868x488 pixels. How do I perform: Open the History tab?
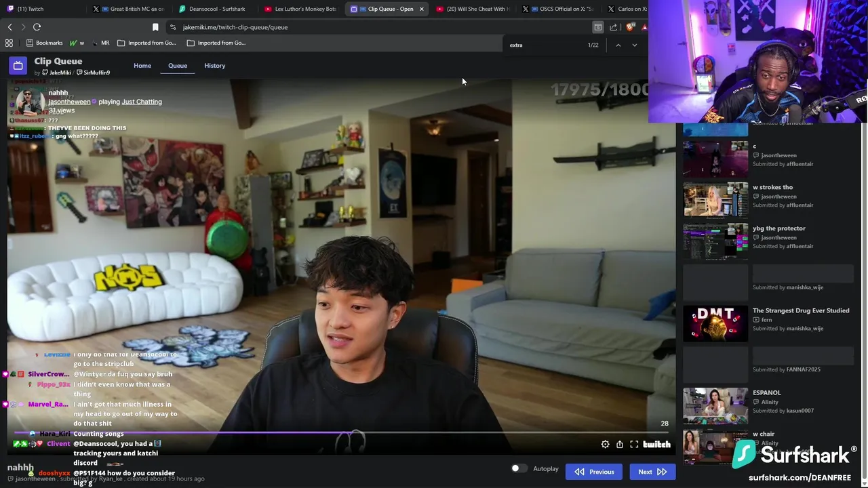[x=214, y=66]
